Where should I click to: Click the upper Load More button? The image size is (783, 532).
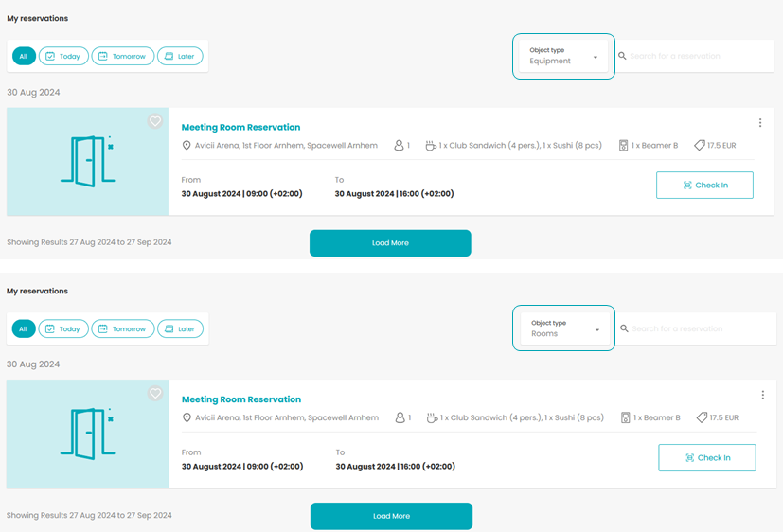pyautogui.click(x=390, y=243)
